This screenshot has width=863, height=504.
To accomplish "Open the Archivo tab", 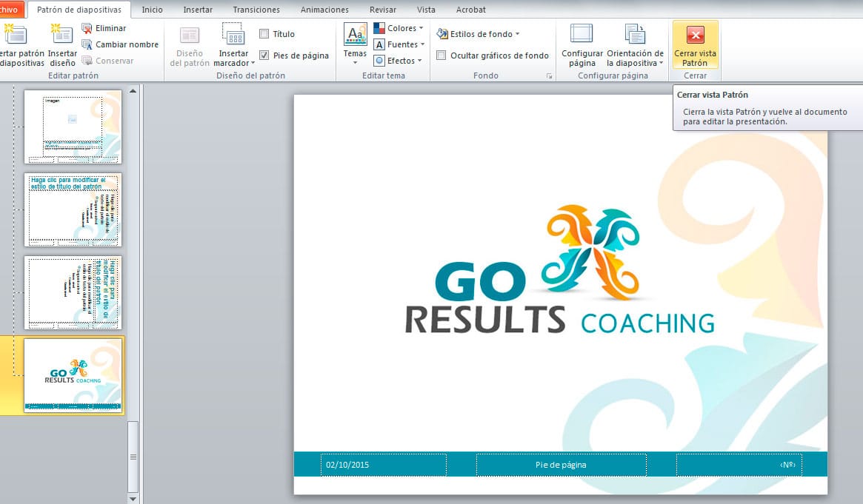I will (x=10, y=10).
